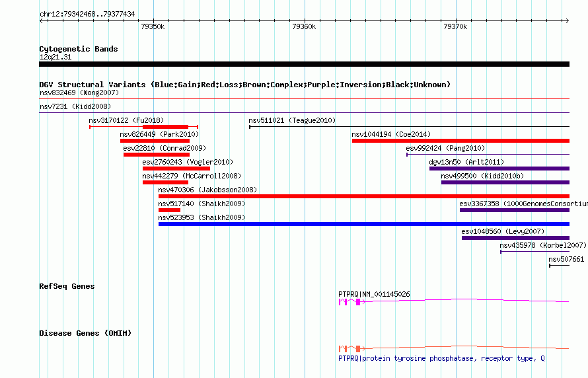The height and width of the screenshot is (378, 588).
Task: Click the thick red segment of nsv3170122
Action: click(x=165, y=127)
